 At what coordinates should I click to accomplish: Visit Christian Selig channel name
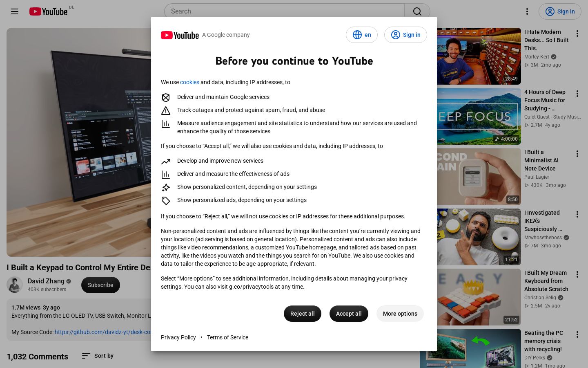540,298
